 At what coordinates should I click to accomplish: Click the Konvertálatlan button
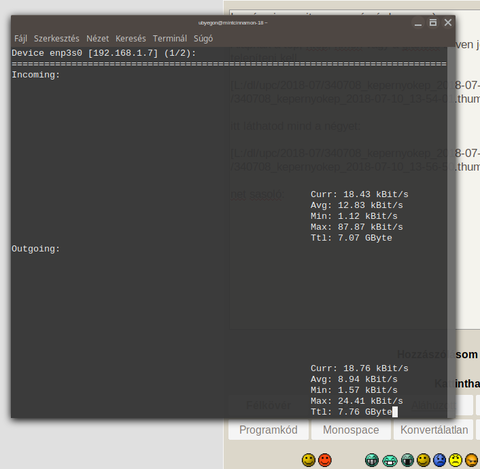434,430
